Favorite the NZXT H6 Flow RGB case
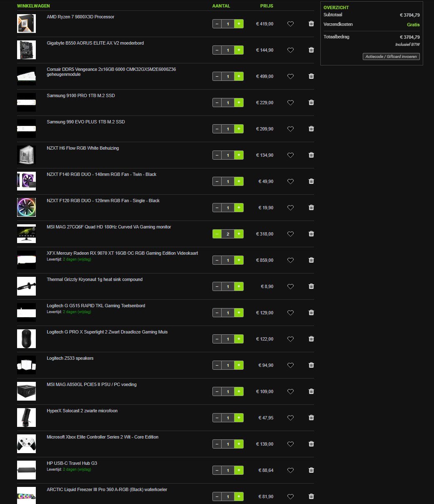 click(x=290, y=155)
